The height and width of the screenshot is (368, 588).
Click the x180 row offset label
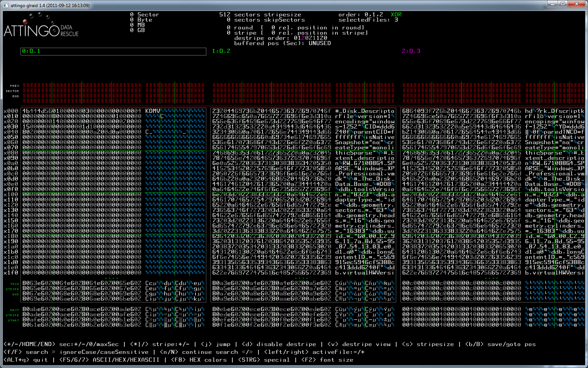click(x=11, y=236)
